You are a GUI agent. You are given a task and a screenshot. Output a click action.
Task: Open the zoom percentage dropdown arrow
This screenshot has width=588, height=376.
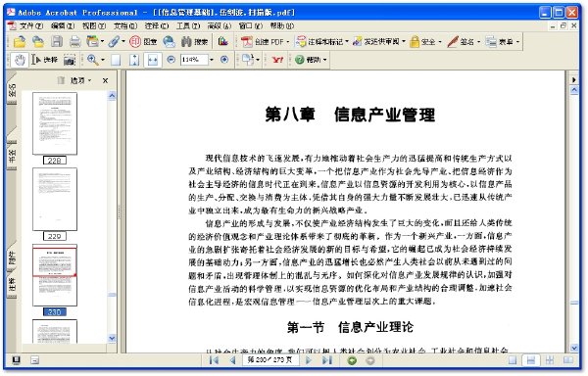[212, 60]
